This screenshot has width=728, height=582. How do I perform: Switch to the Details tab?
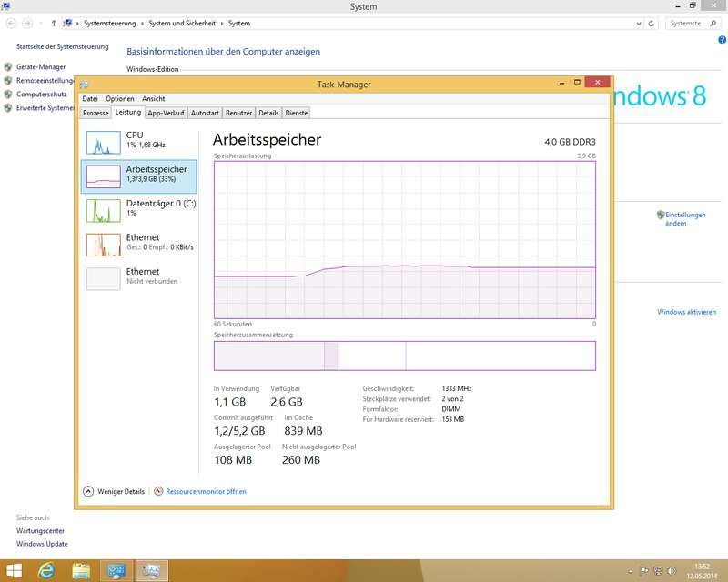268,113
